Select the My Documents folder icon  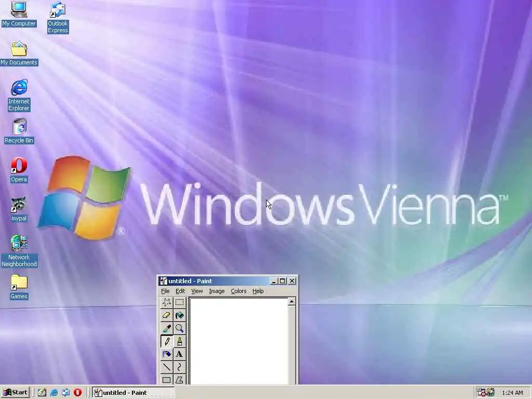[x=19, y=54]
